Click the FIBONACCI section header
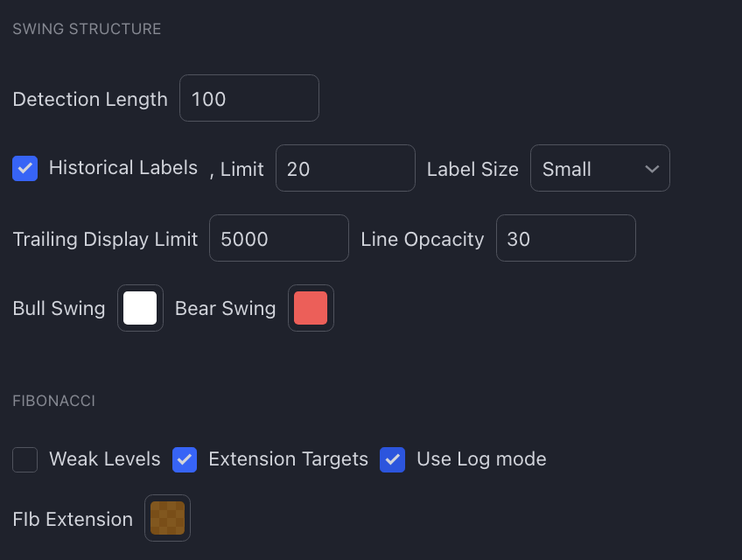This screenshot has height=560, width=742. tap(54, 401)
